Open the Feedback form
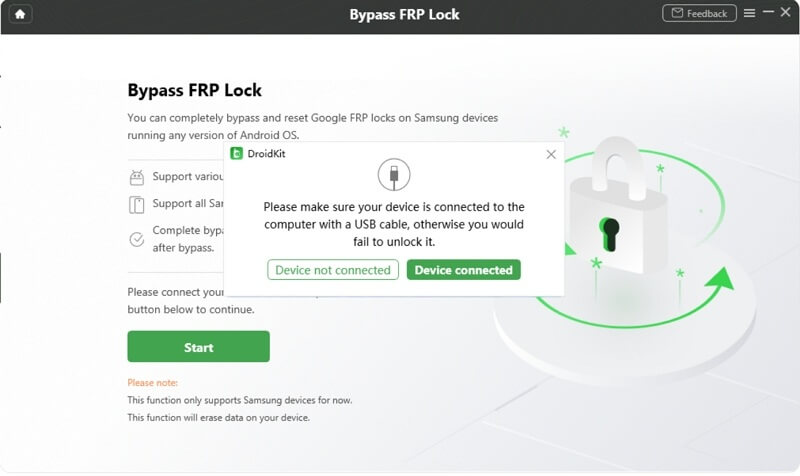Viewport: 800px width, 476px height. click(699, 13)
